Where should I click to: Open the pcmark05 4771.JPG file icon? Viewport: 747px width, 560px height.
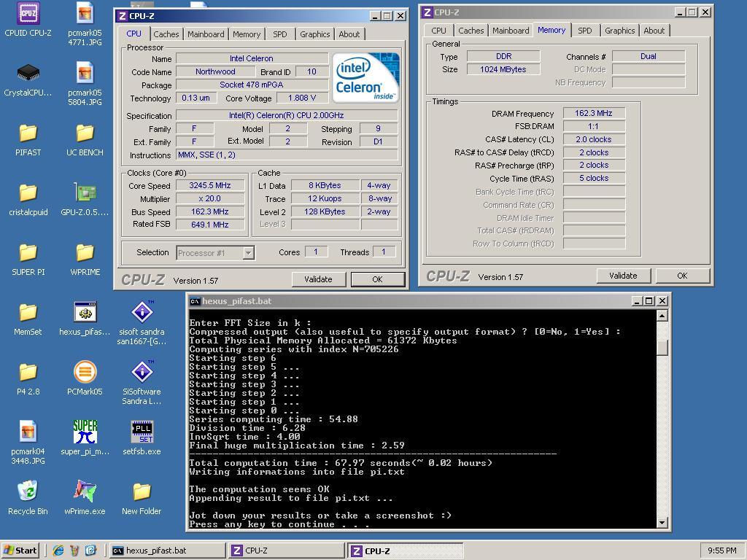[85, 24]
